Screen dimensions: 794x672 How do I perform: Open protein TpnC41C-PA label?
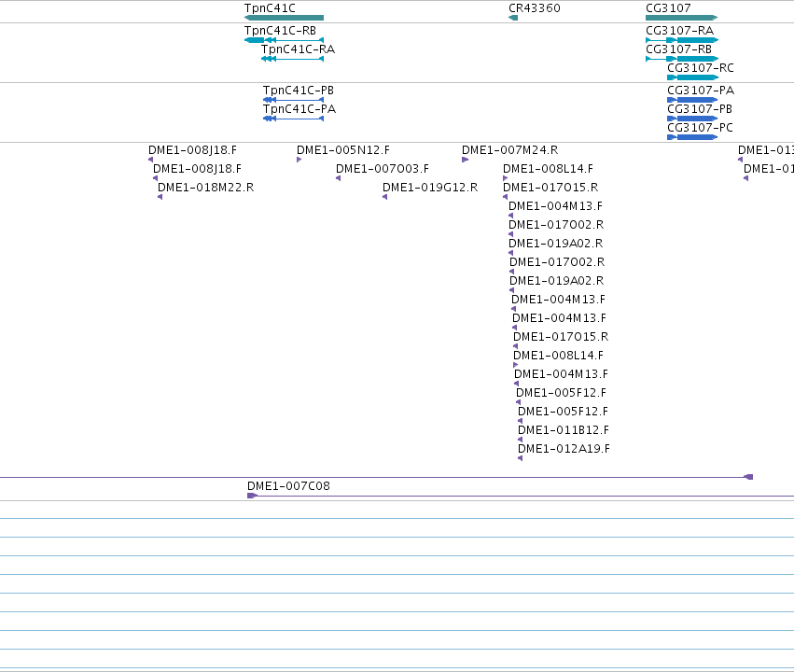(299, 109)
